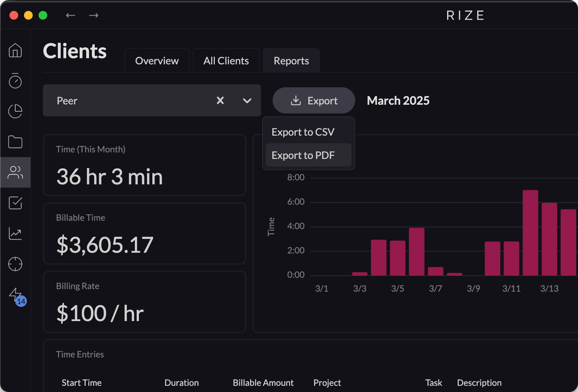The height and width of the screenshot is (392, 578).
Task: Open the Home icon in the sidebar
Action: pos(15,50)
